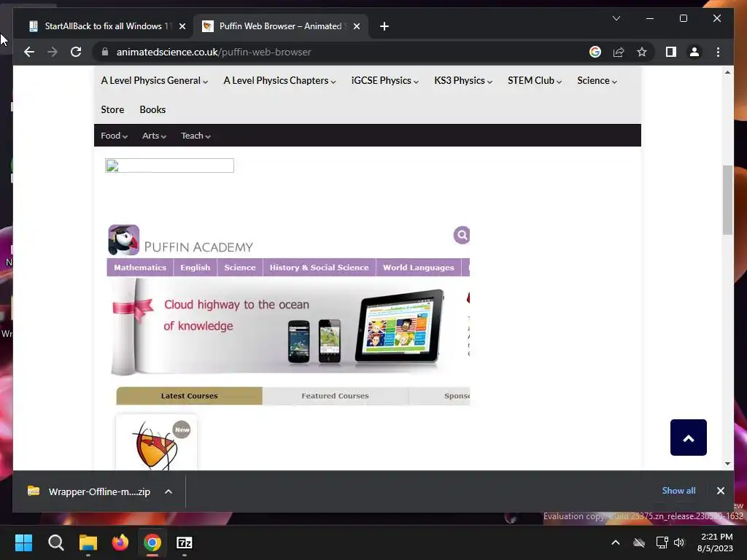Open the Books link
Viewport: 747px width, 560px height.
[x=152, y=109]
